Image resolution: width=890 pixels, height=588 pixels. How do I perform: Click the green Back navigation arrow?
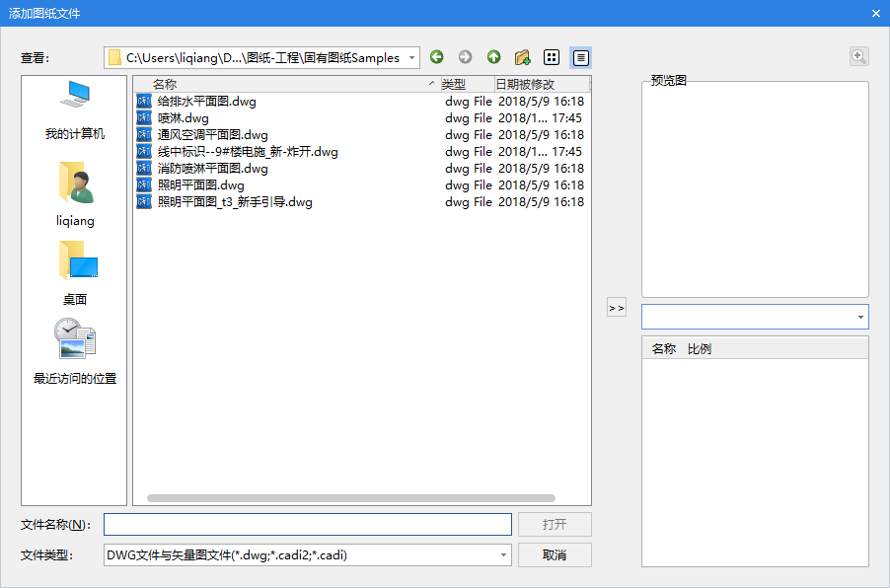pyautogui.click(x=436, y=57)
